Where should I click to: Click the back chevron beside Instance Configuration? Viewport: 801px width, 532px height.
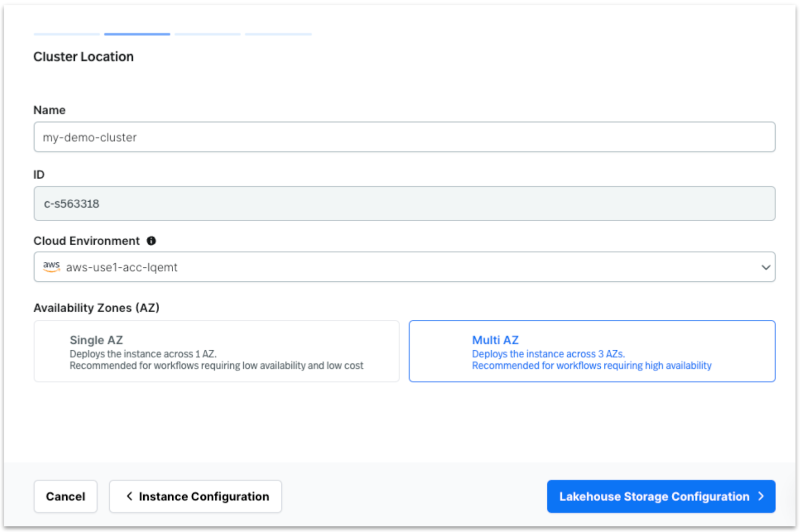129,496
